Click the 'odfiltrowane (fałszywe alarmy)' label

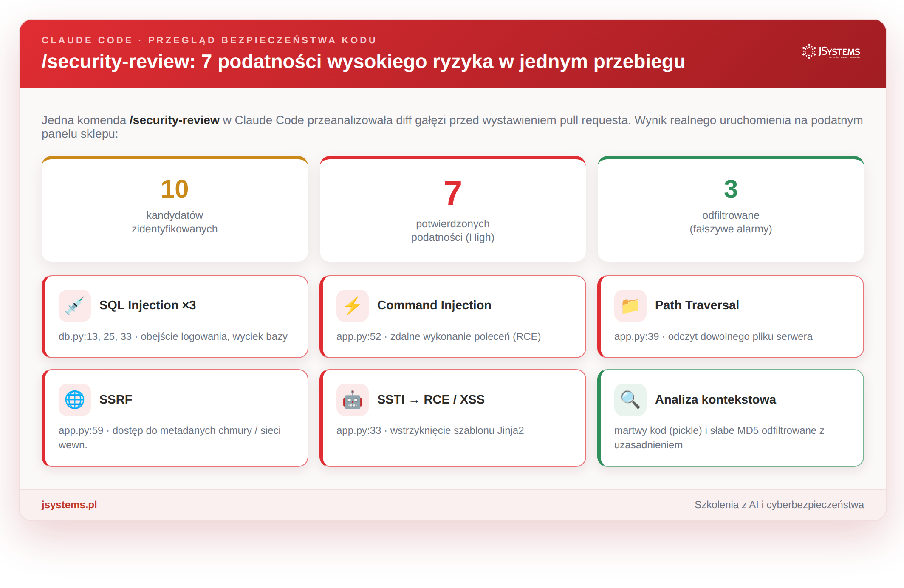point(731,222)
